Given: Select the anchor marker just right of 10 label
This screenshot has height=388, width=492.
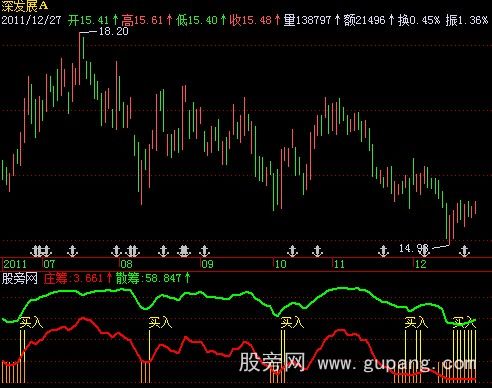Looking at the screenshot, I should click(x=292, y=251).
